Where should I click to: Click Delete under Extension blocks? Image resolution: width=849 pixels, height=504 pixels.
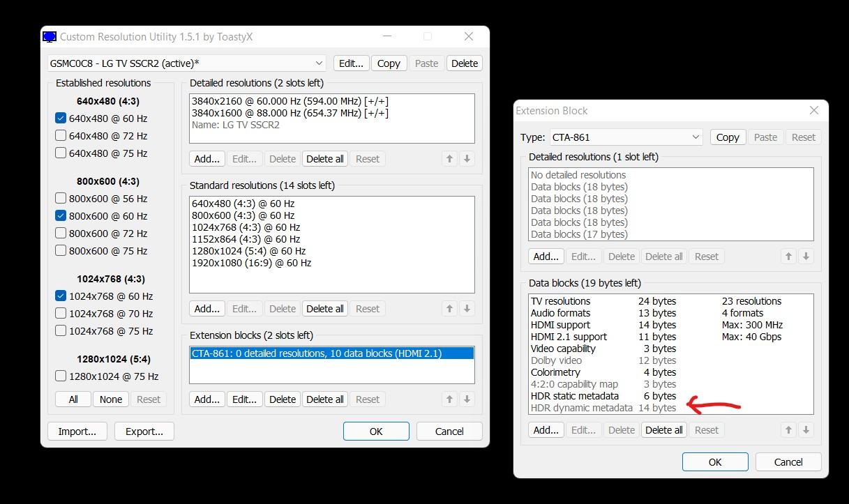click(x=283, y=399)
